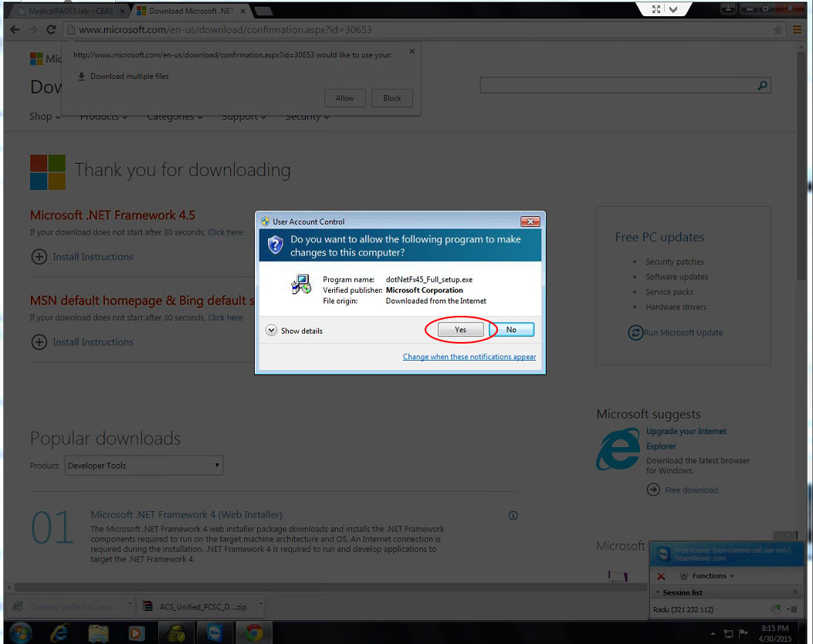
Task: Open the Support menu
Action: 244,117
